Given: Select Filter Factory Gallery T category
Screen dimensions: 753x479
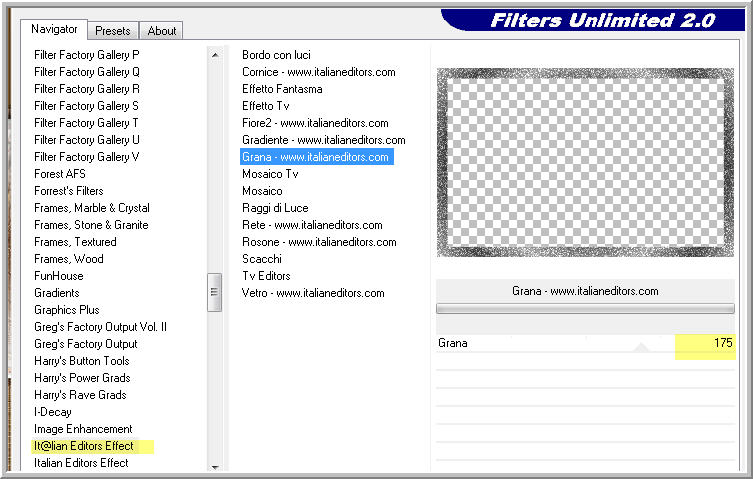Looking at the screenshot, I should coord(86,123).
